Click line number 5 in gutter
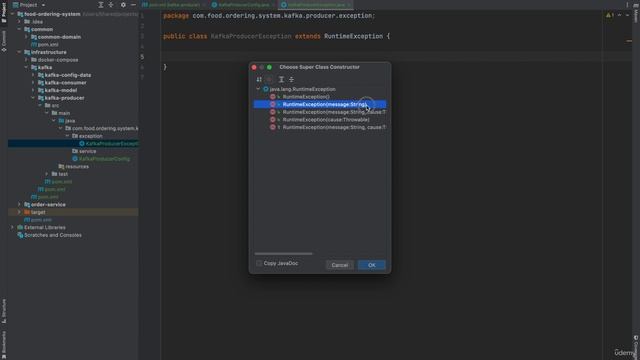640x360 pixels. [142, 57]
